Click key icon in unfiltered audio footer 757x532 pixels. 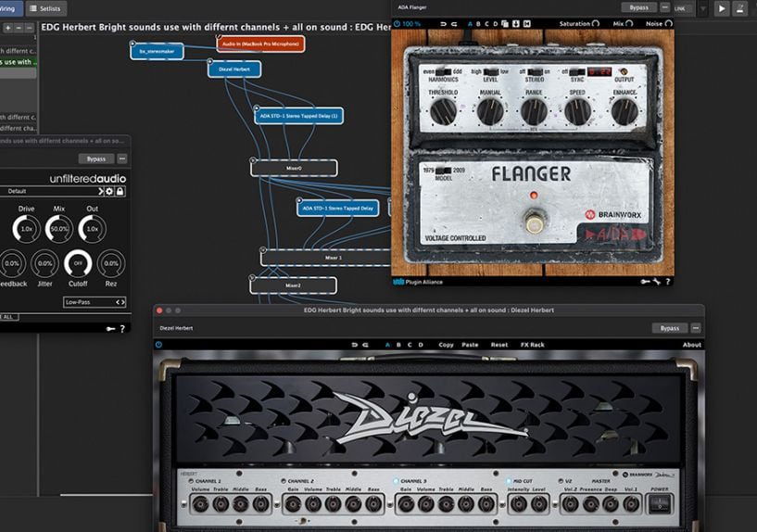[110, 329]
